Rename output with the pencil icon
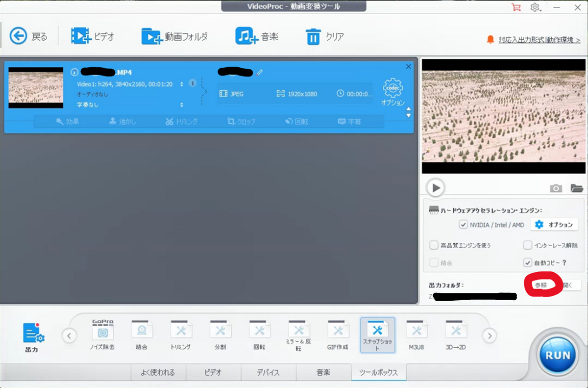Image resolution: width=588 pixels, height=388 pixels. point(260,72)
